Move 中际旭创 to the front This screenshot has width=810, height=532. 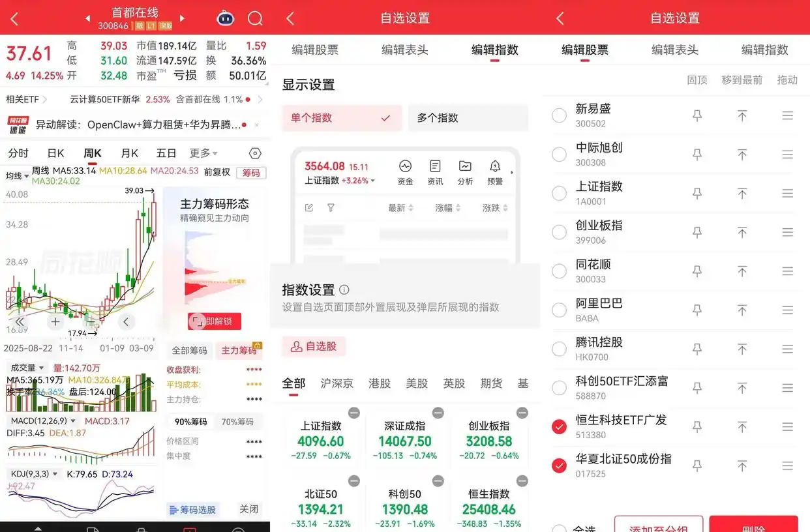[x=742, y=155]
